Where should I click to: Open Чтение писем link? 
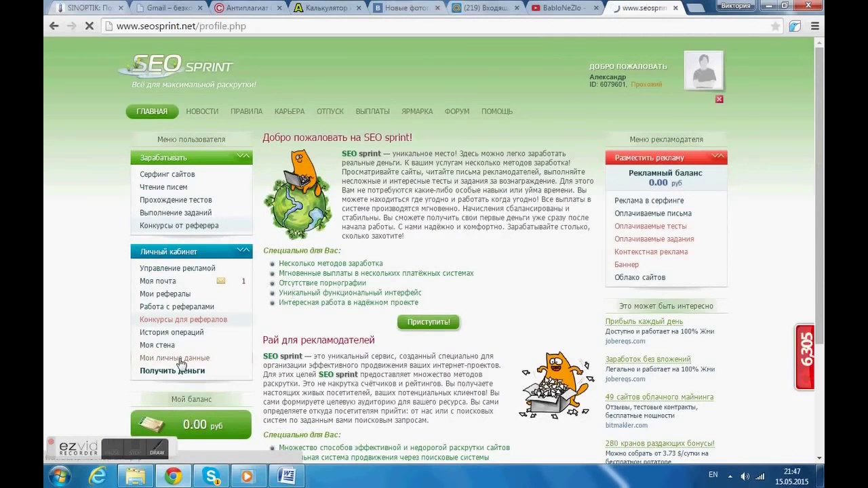pos(163,187)
